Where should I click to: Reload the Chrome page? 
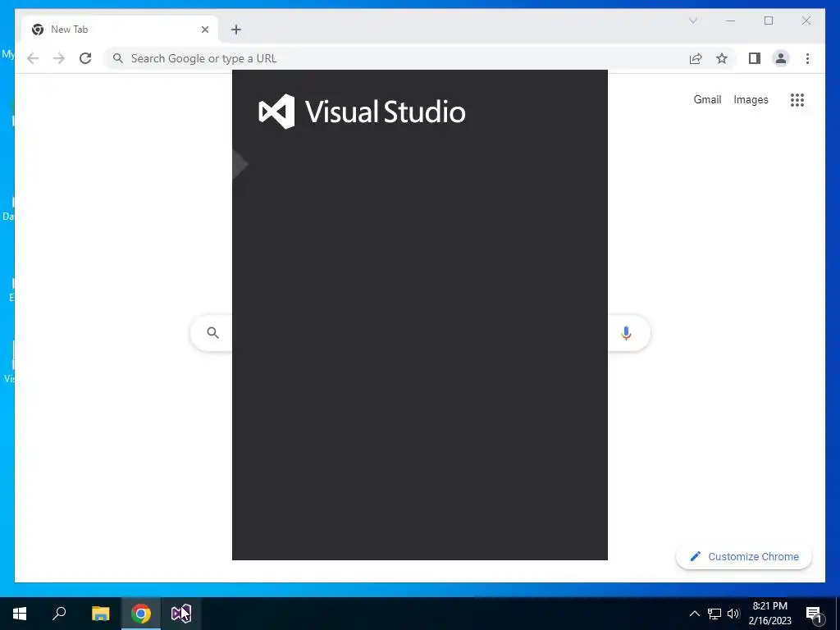coord(85,58)
